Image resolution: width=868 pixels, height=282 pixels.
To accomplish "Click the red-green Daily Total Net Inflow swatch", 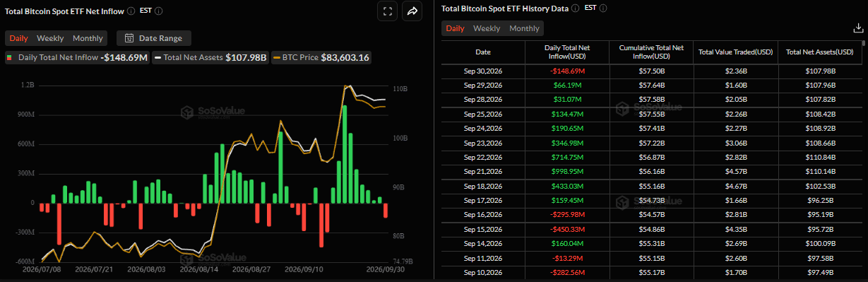I will click(x=10, y=58).
